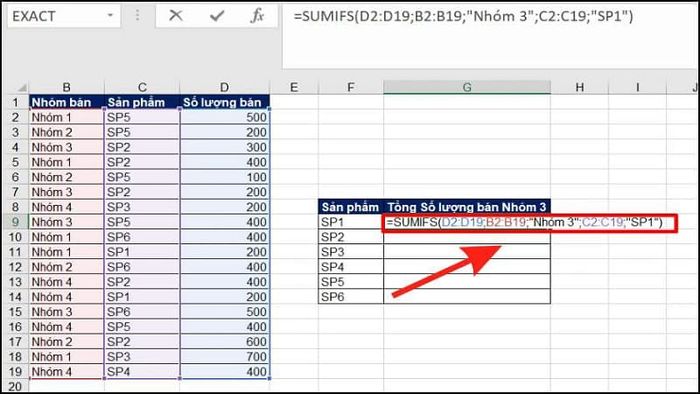This screenshot has height=394, width=700.
Task: Click the 'Số lượng bán' header cell
Action: [x=225, y=103]
